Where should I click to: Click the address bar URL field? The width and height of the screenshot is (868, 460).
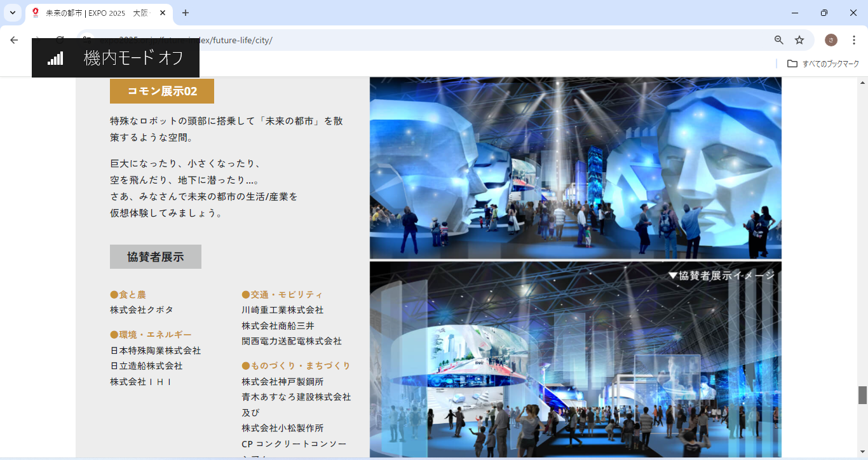(445, 40)
